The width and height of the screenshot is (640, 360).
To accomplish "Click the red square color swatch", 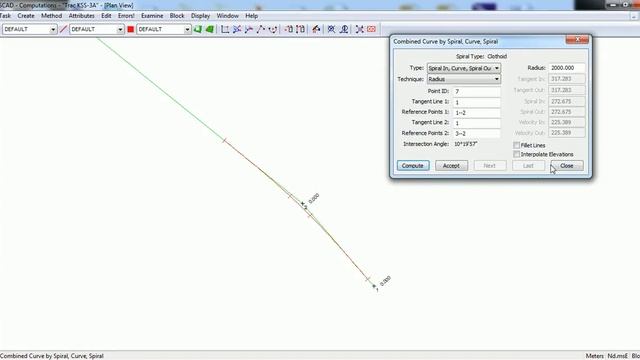I will [131, 29].
